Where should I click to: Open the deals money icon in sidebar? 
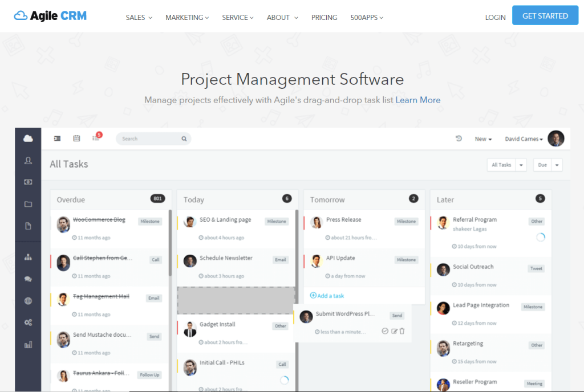click(28, 182)
